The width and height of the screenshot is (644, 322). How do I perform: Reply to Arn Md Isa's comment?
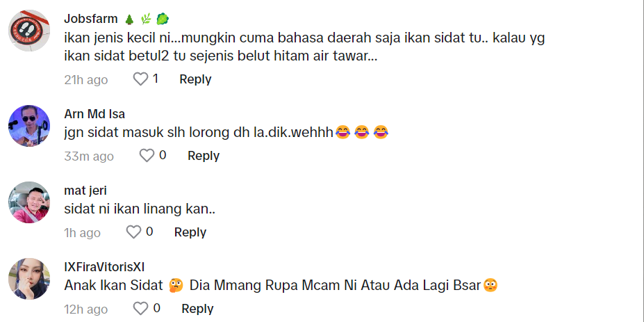coord(204,156)
